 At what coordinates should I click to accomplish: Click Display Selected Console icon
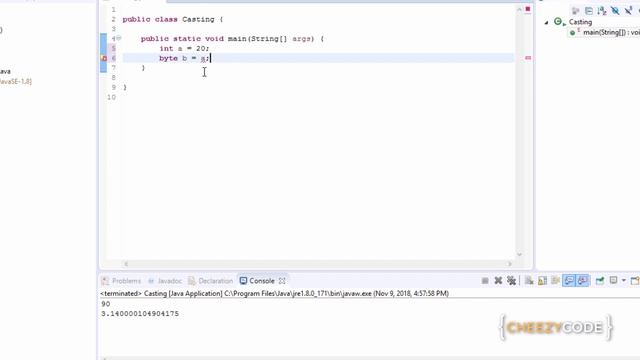[x=613, y=280]
